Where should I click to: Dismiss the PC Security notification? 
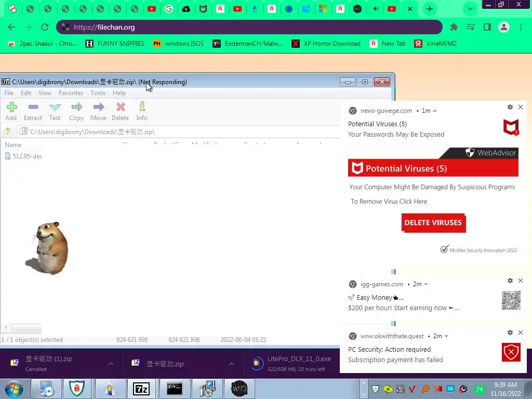521,332
